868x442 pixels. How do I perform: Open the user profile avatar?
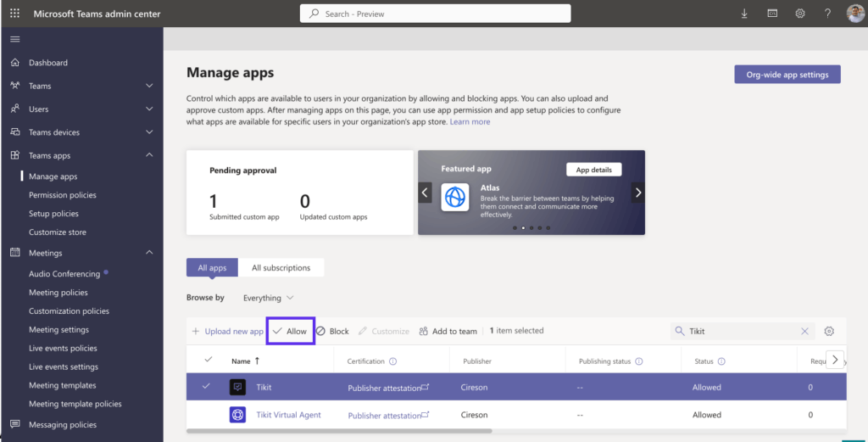[855, 14]
